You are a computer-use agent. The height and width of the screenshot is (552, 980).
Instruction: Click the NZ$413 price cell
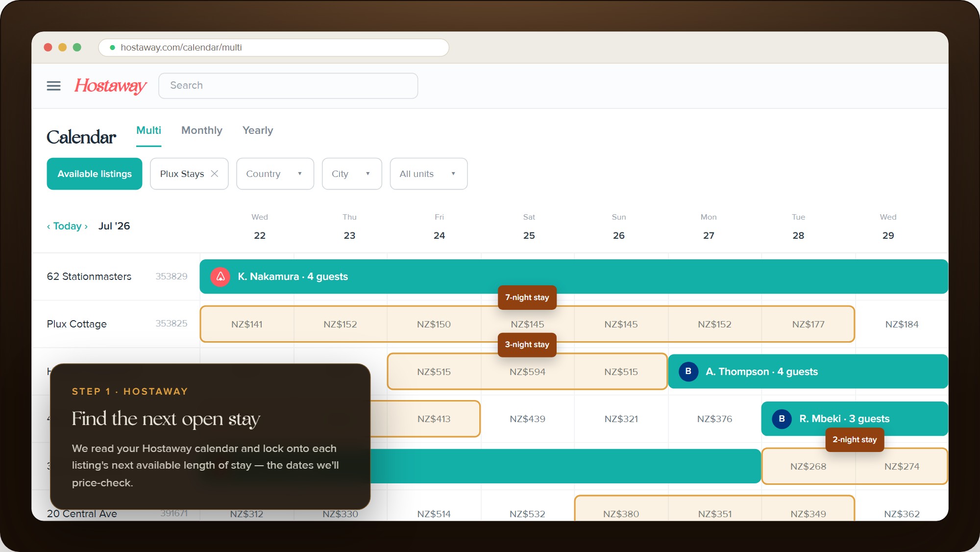click(434, 419)
